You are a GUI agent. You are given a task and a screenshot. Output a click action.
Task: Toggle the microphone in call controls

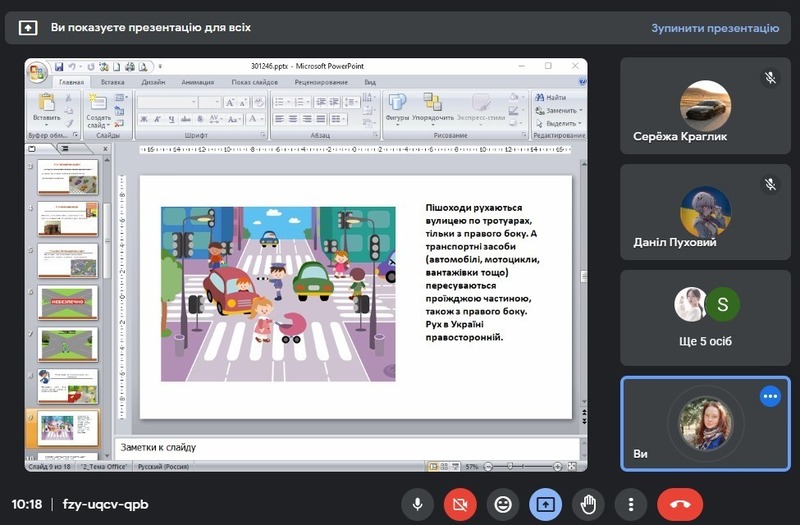coord(417,504)
